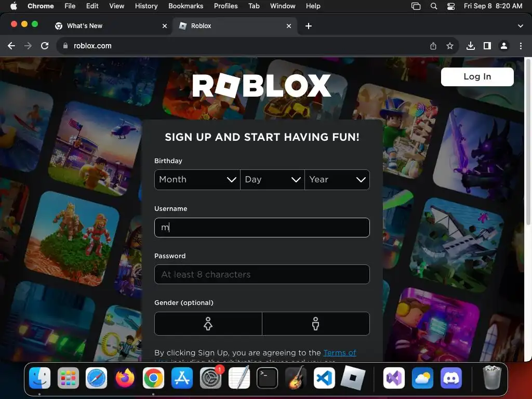Open Terminal from the Dock
532x399 pixels.
[x=268, y=378]
